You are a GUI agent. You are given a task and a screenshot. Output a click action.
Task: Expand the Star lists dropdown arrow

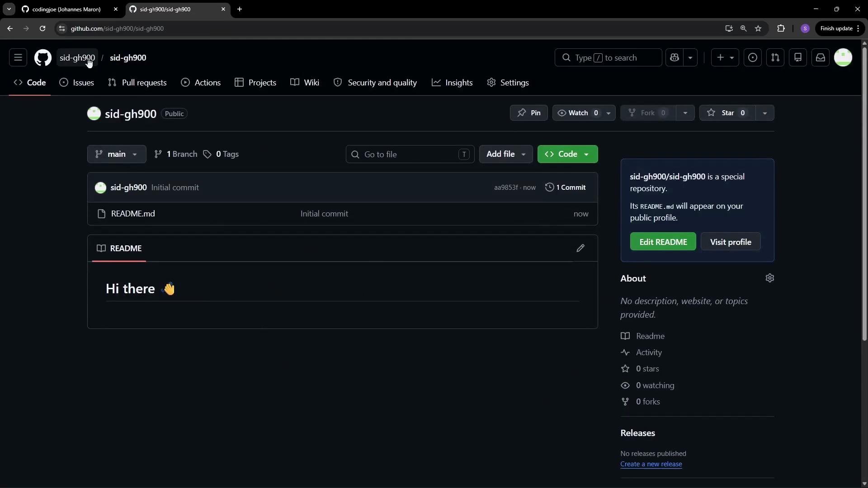tap(765, 113)
